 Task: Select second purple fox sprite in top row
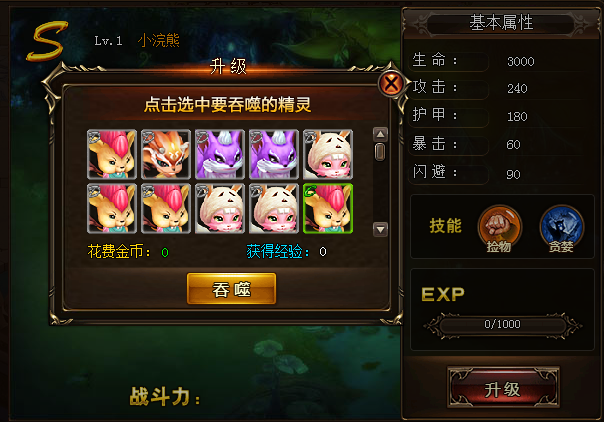coord(273,154)
